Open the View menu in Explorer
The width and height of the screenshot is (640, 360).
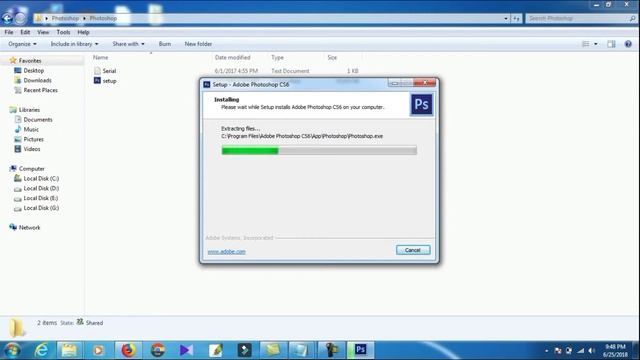(43, 32)
